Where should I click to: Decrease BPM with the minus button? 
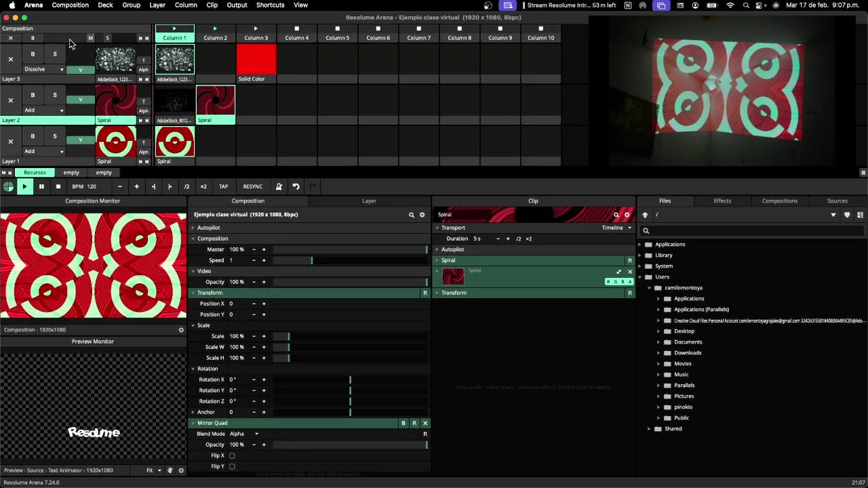[x=120, y=186]
